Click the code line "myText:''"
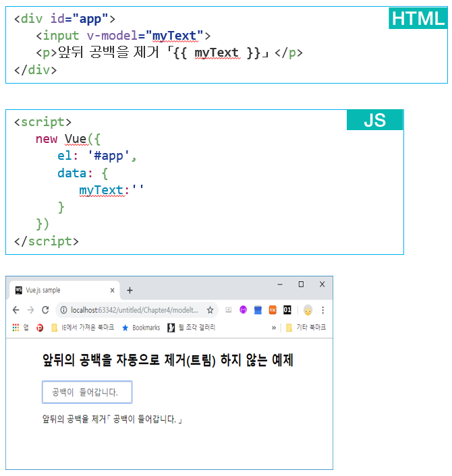 click(x=111, y=190)
